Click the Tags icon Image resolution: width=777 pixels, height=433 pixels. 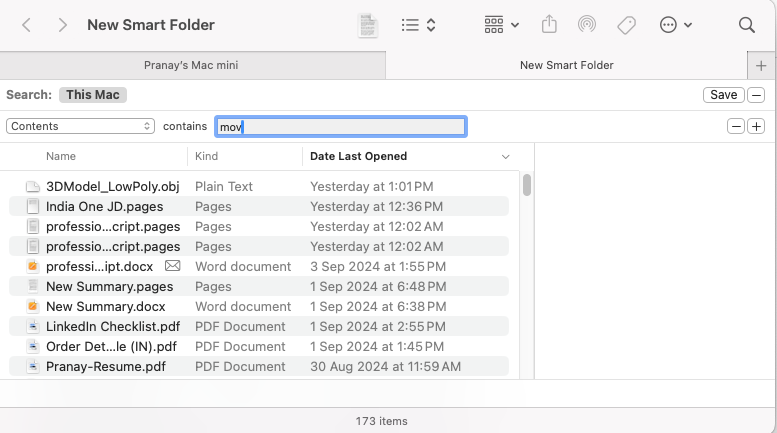tap(626, 25)
